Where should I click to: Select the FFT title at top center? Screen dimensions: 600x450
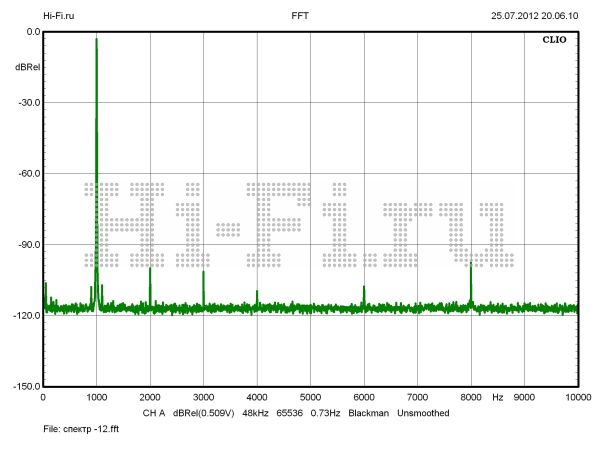(300, 16)
